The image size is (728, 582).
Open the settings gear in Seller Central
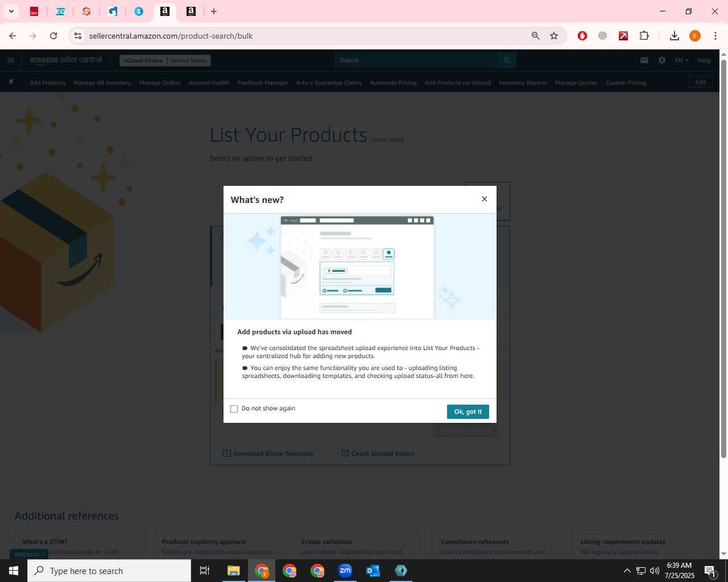click(x=662, y=60)
